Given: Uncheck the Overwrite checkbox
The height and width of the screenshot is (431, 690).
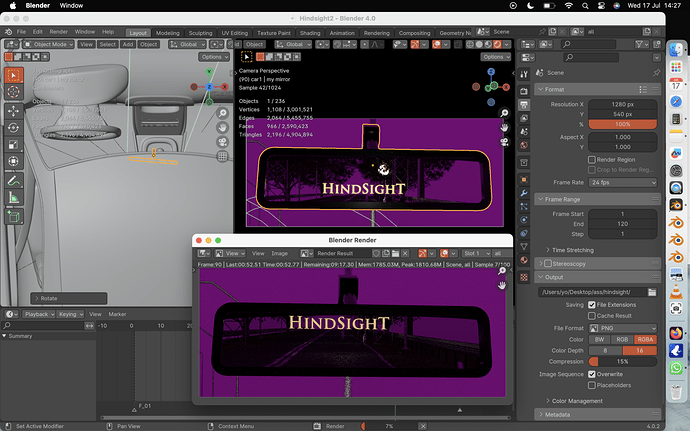Looking at the screenshot, I should click(x=592, y=374).
